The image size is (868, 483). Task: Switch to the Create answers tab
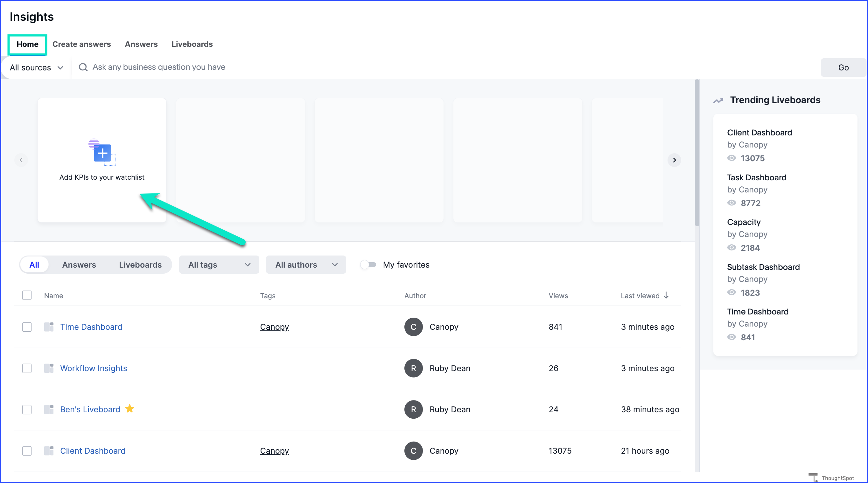81,44
